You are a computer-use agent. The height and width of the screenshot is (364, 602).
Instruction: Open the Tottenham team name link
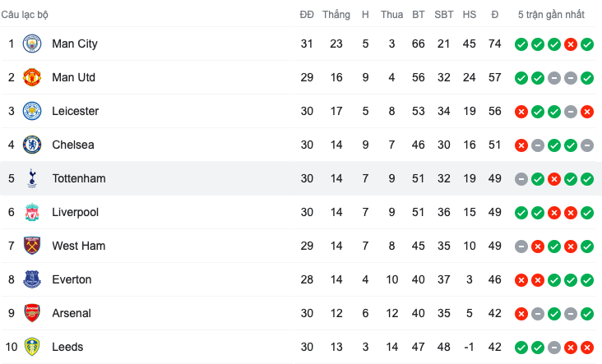[78, 178]
